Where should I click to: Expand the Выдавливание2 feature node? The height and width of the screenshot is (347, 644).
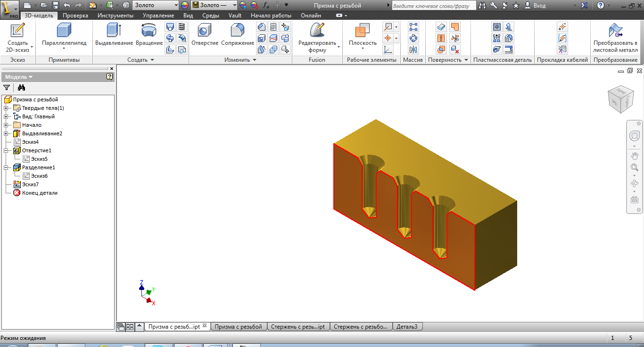tap(6, 133)
